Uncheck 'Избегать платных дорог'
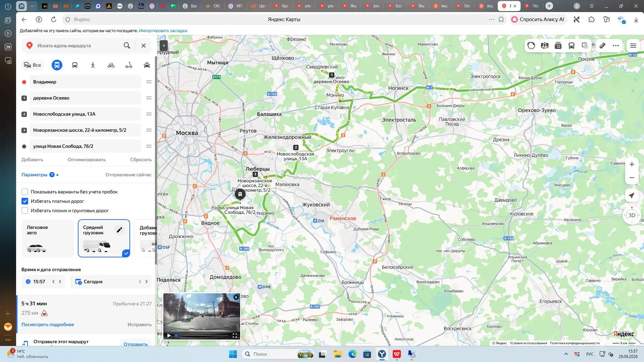Screen dimensions: 644x362 (x=25, y=201)
